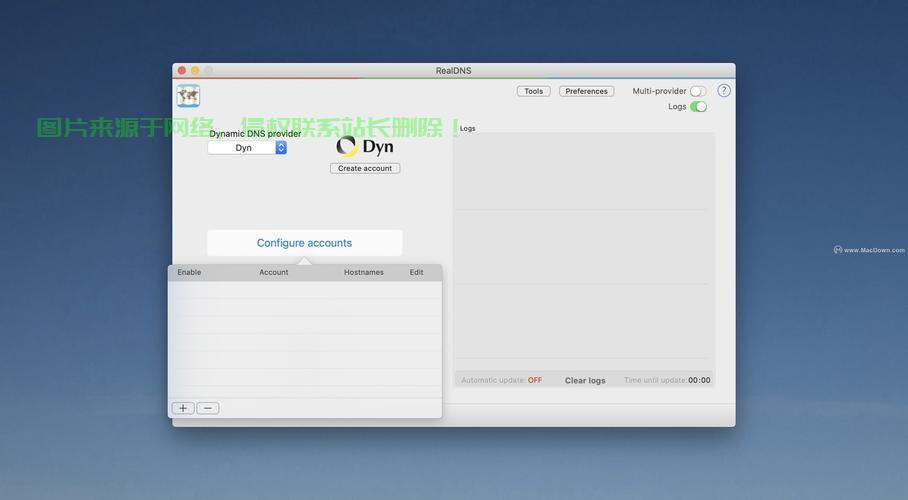Click the Time until update 00:00 value
Viewport: 908px width, 500px height.
tap(699, 380)
